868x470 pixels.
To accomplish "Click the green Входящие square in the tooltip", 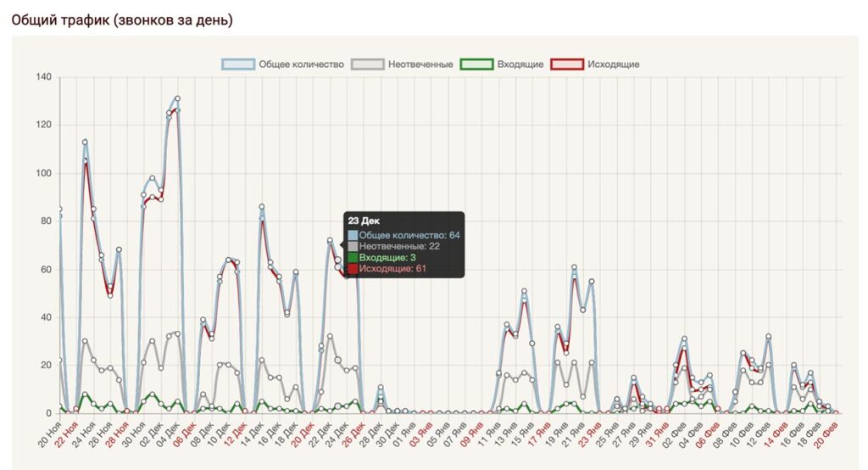I will tap(353, 257).
